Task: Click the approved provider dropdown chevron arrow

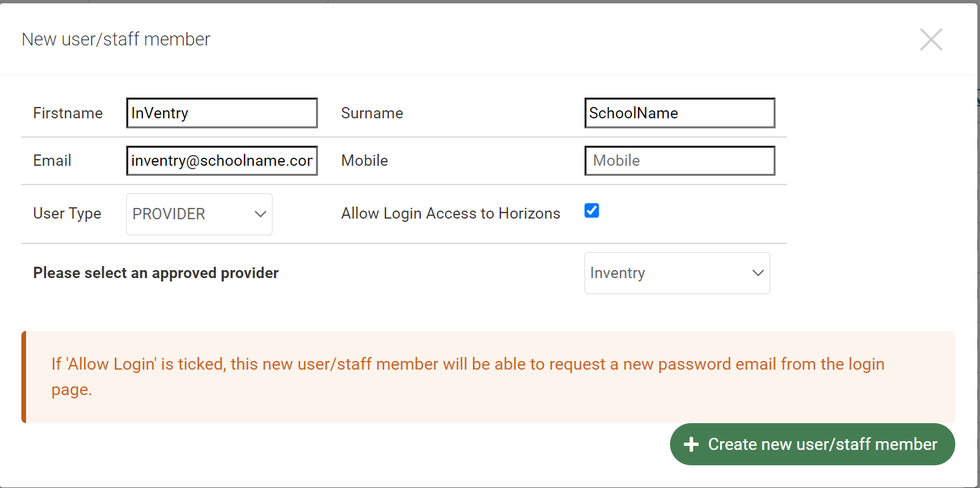Action: tap(758, 273)
